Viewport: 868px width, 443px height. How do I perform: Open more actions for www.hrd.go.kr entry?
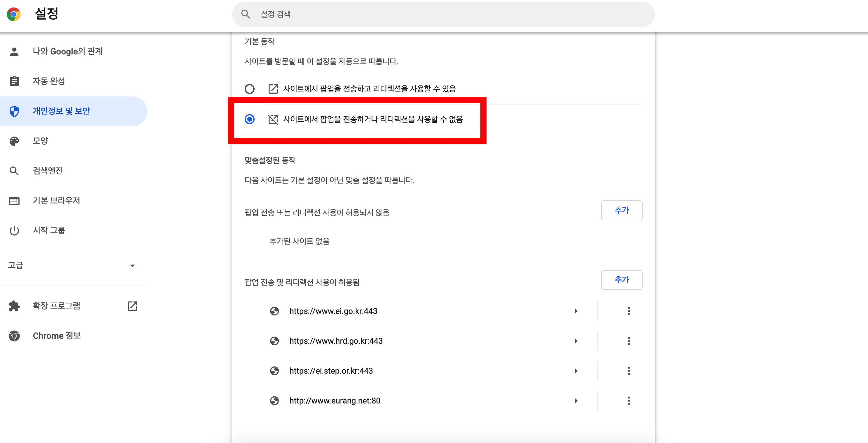628,341
